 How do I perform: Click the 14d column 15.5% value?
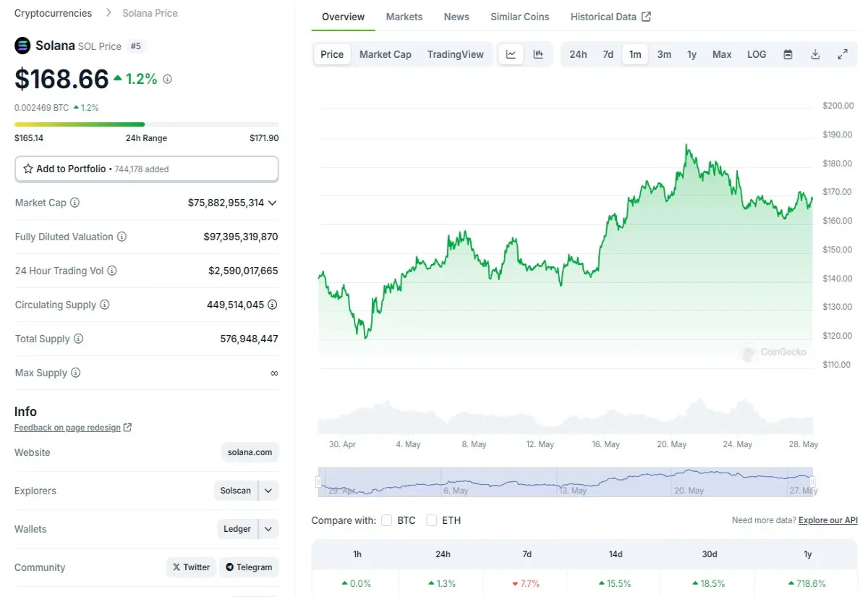click(615, 583)
